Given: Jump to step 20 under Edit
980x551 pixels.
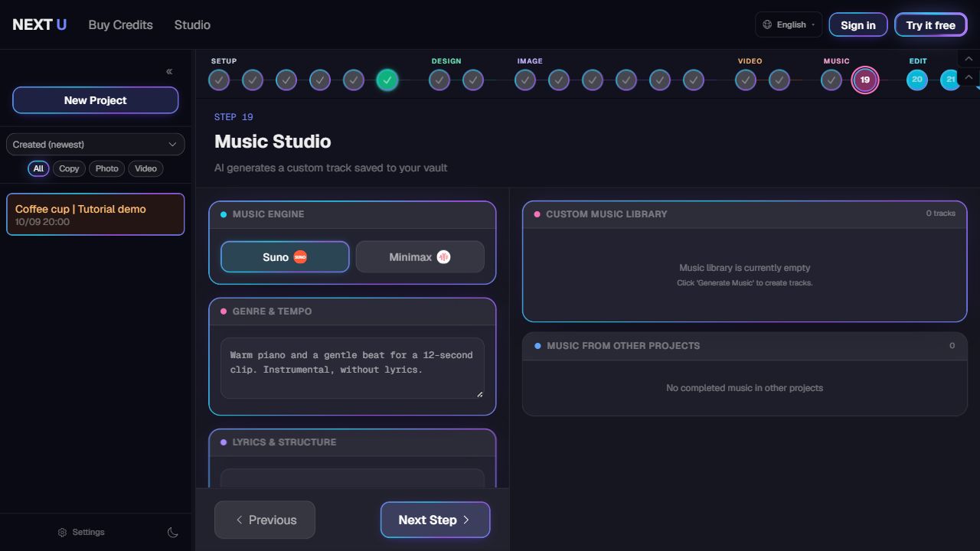Looking at the screenshot, I should (x=917, y=80).
